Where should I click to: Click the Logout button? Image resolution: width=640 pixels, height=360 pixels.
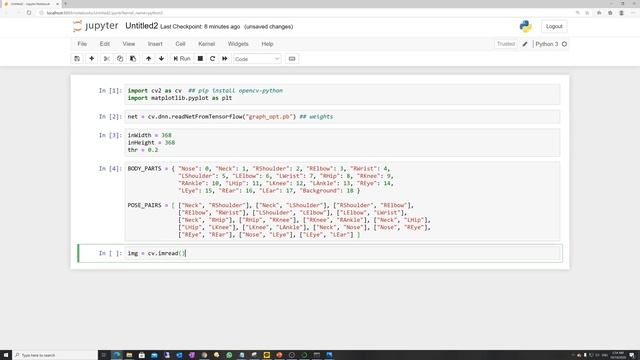pyautogui.click(x=554, y=27)
